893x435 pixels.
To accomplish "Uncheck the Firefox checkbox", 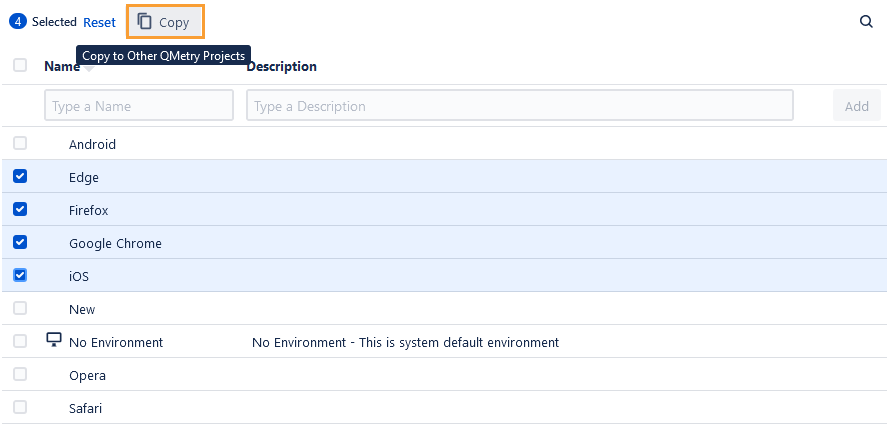I will tap(20, 210).
